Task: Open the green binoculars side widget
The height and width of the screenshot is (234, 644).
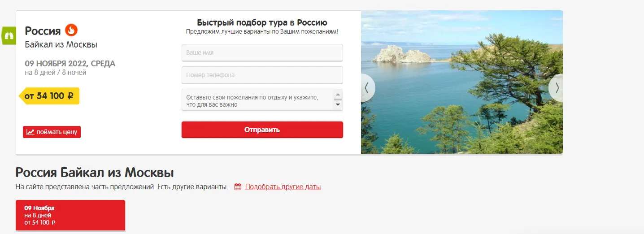Action: pos(9,35)
